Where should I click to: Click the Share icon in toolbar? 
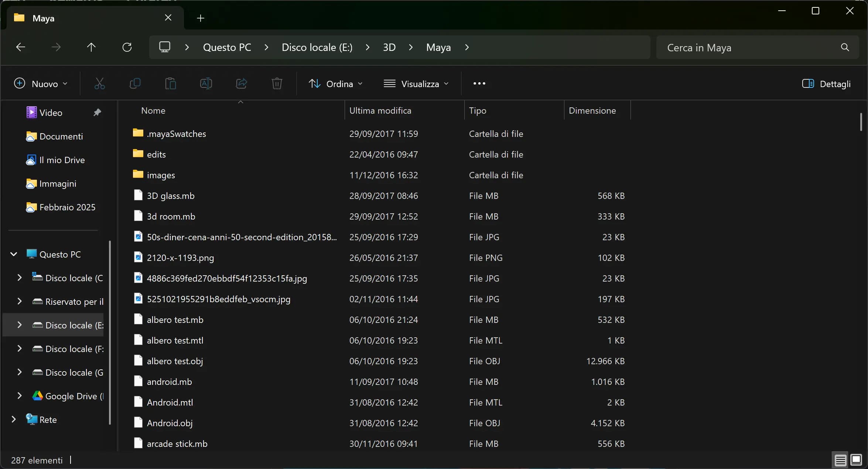(241, 84)
